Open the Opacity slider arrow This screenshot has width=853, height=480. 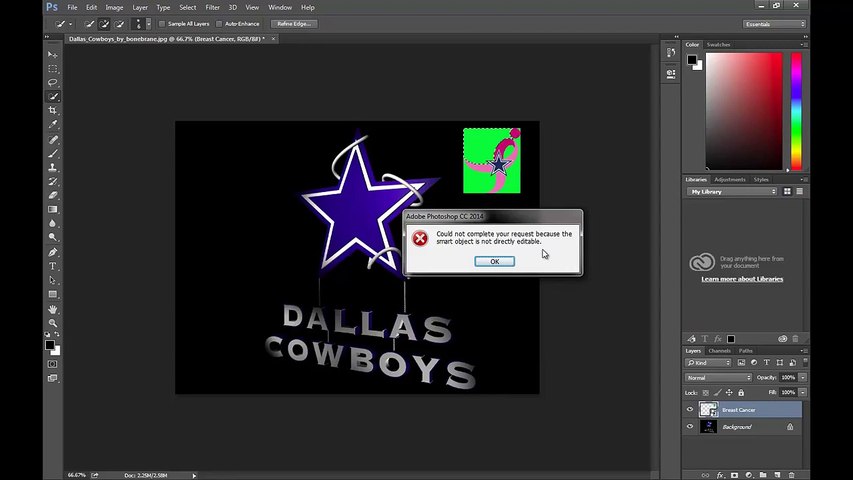point(803,378)
